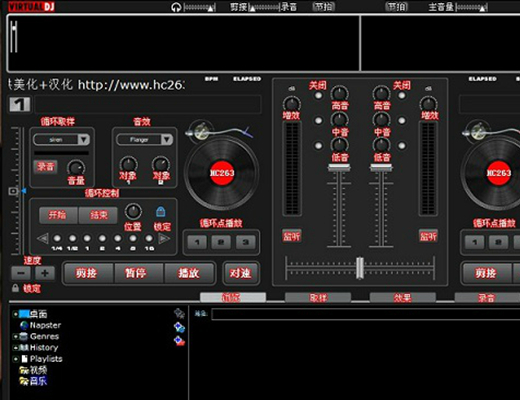Click the 视频 folder icon
Viewport: 520px width, 400px height.
[24, 370]
